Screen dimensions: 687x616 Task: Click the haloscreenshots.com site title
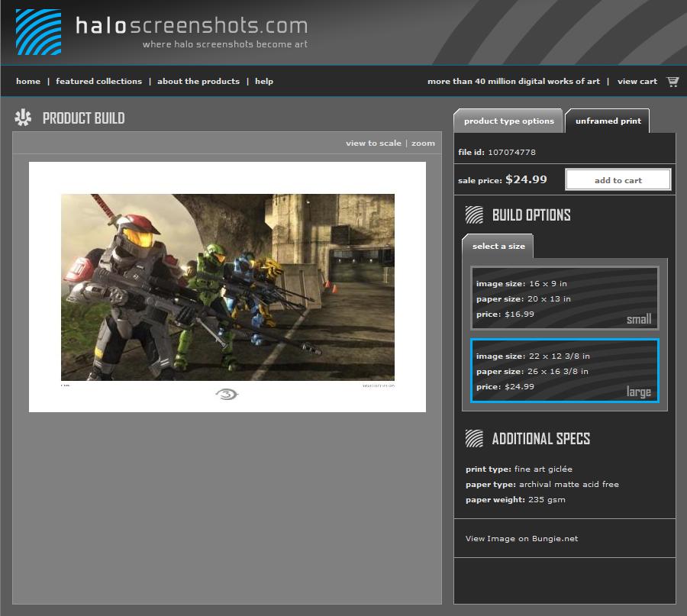(192, 25)
